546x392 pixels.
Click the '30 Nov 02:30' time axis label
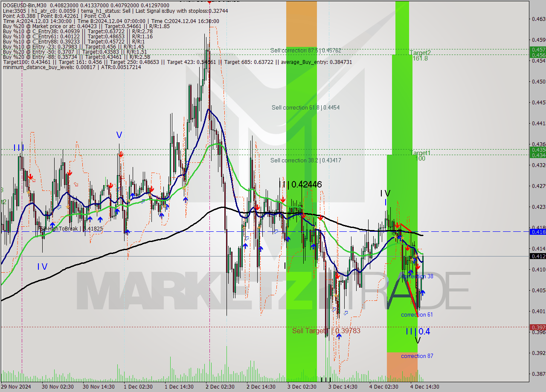58,387
